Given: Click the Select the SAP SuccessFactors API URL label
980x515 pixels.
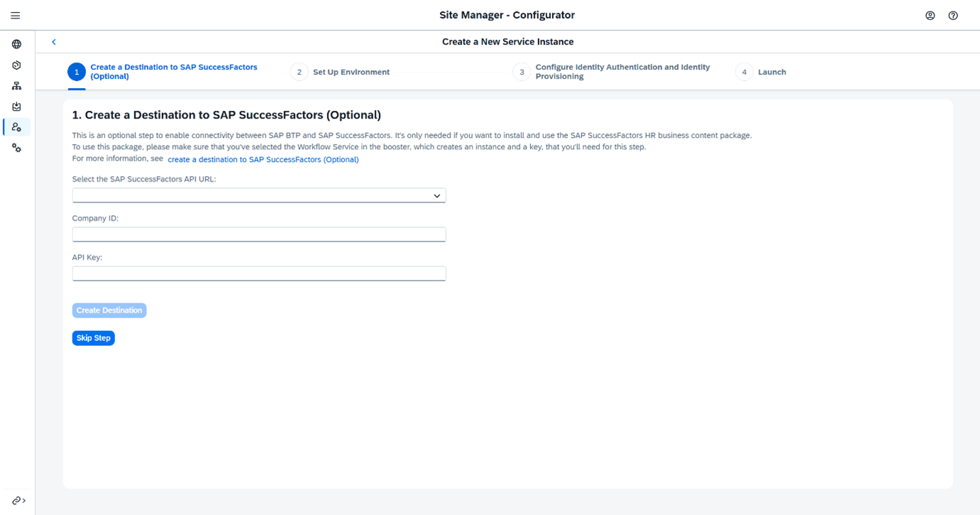Looking at the screenshot, I should [x=144, y=179].
